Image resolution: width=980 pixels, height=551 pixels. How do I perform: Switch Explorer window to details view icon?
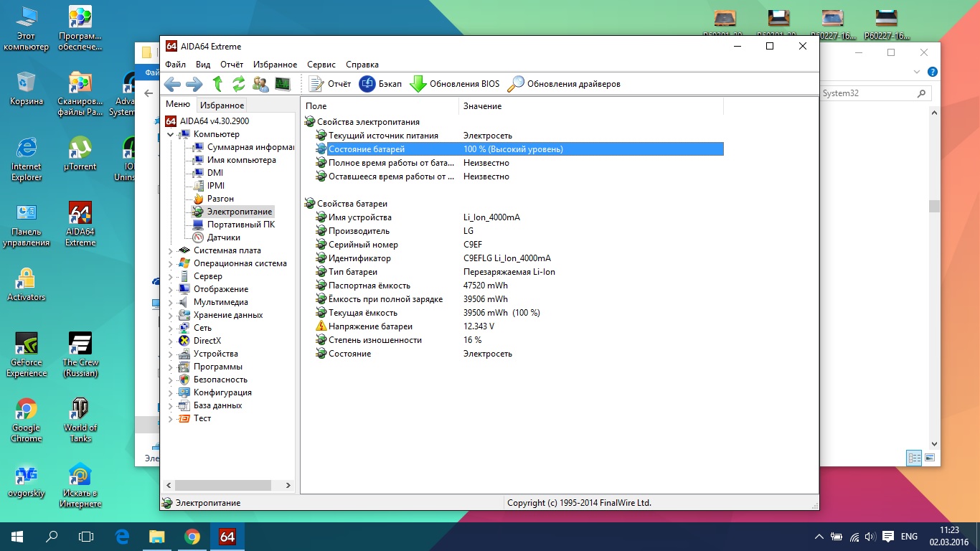click(914, 457)
